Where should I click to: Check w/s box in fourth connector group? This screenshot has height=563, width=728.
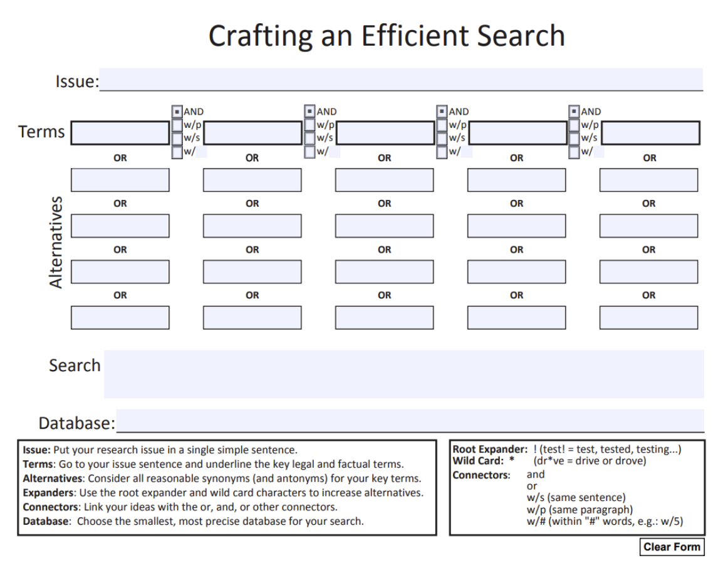[575, 138]
